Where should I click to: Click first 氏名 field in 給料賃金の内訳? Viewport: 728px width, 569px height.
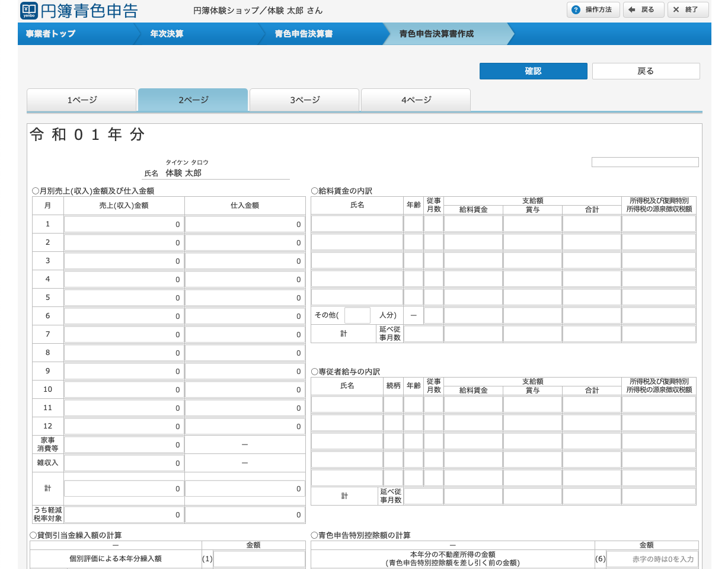(x=357, y=224)
